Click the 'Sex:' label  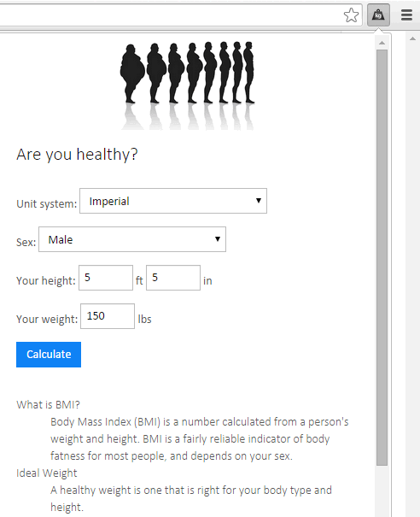[x=26, y=243]
